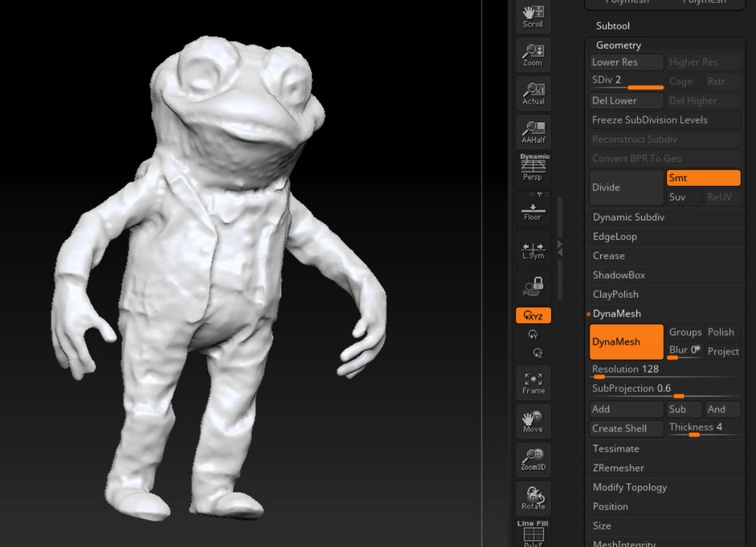Collapse the Geometry section header
This screenshot has width=756, height=547.
(618, 45)
